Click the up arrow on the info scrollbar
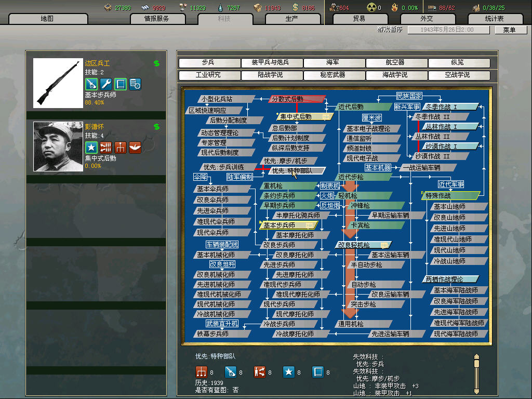The width and height of the screenshot is (532, 399). pyautogui.click(x=477, y=357)
